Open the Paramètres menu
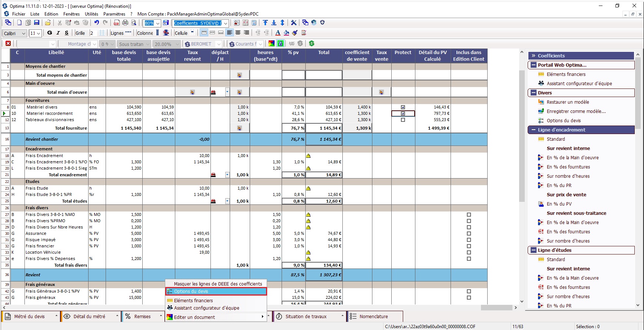 (x=114, y=14)
